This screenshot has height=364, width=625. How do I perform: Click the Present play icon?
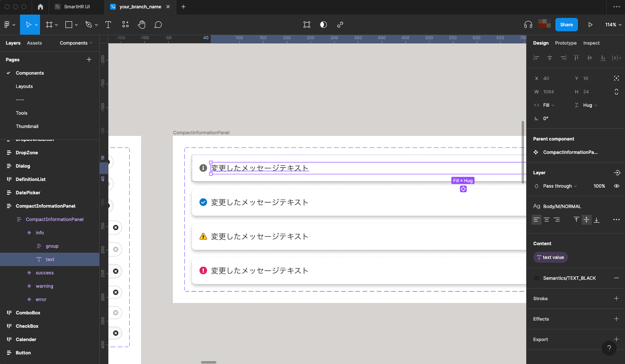[x=590, y=25]
